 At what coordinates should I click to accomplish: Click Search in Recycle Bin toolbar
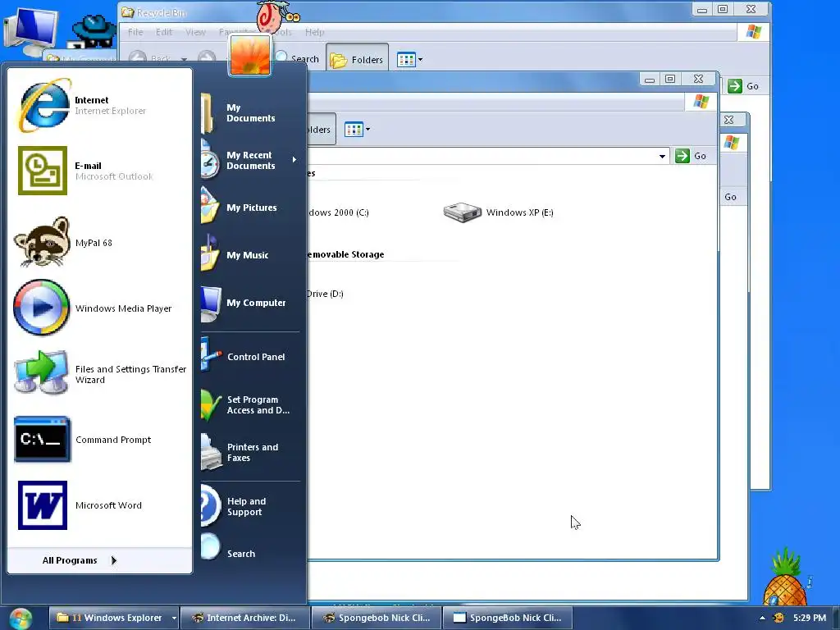point(297,59)
